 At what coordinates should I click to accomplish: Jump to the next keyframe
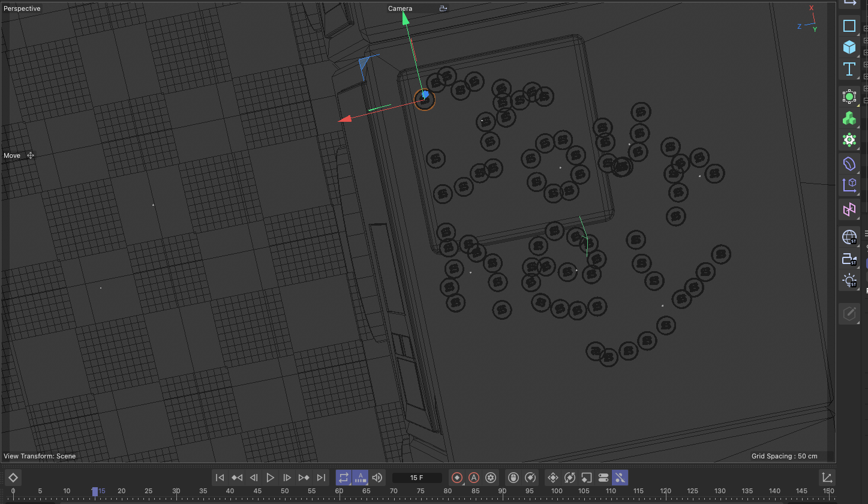pyautogui.click(x=304, y=478)
